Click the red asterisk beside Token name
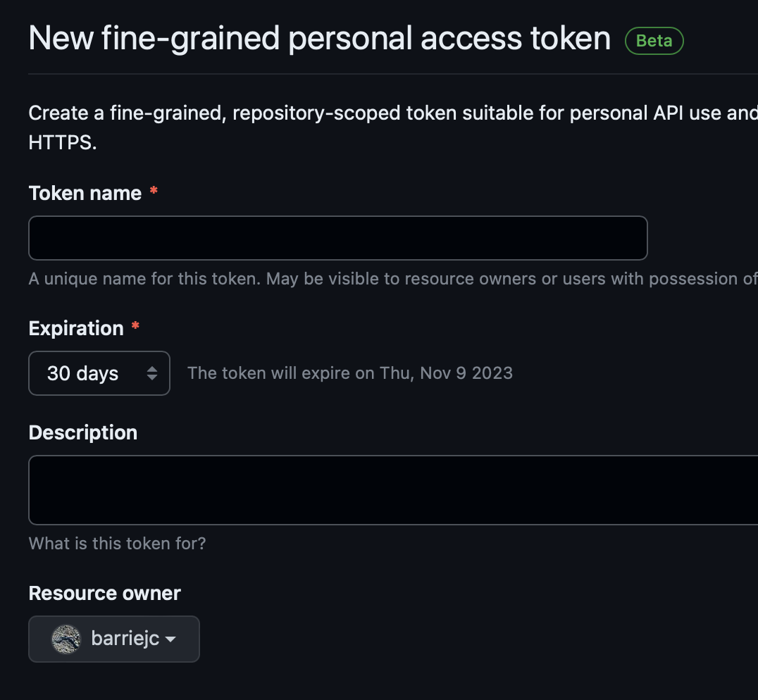The image size is (758, 700). pyautogui.click(x=154, y=192)
